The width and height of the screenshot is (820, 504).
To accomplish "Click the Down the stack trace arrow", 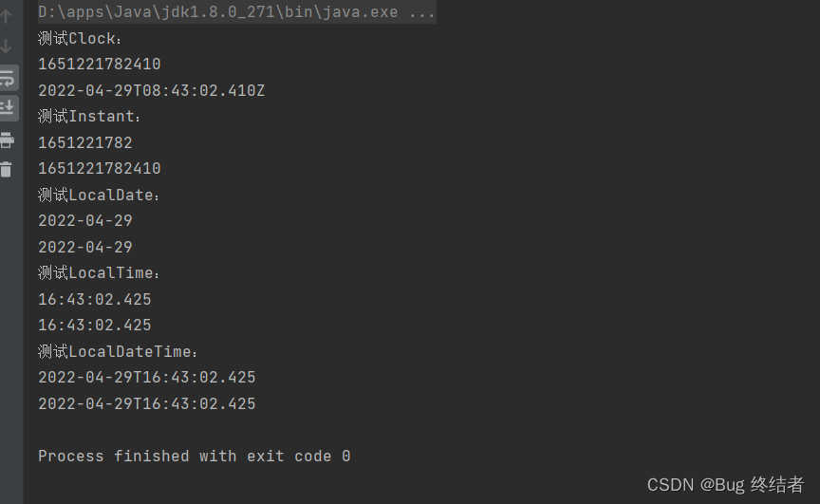I will (7, 46).
